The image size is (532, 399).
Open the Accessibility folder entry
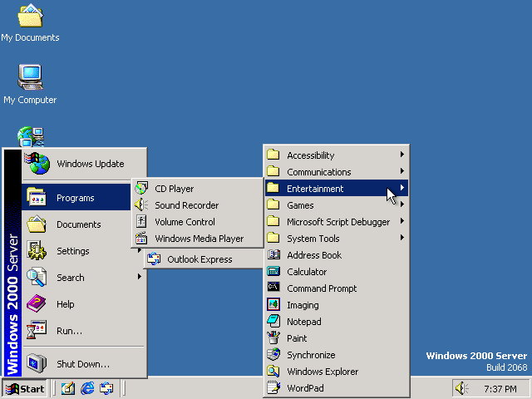tap(336, 155)
